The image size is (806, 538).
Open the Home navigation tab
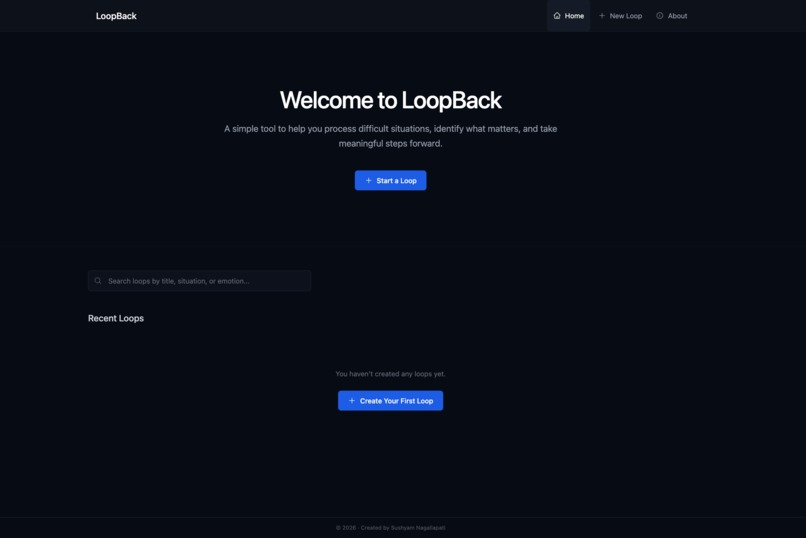coord(569,16)
